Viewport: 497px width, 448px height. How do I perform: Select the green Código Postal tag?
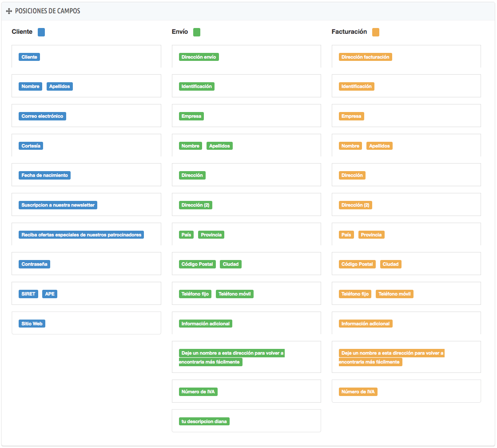pyautogui.click(x=197, y=264)
